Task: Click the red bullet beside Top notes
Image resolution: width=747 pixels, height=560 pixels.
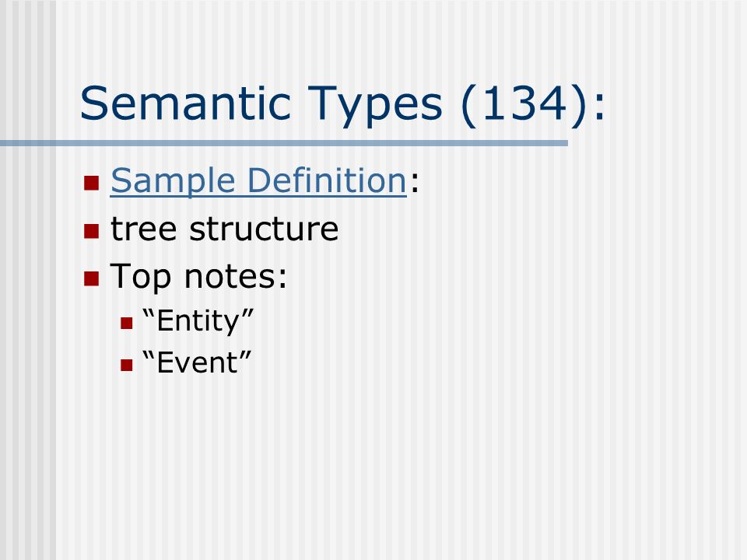Action: [92, 278]
